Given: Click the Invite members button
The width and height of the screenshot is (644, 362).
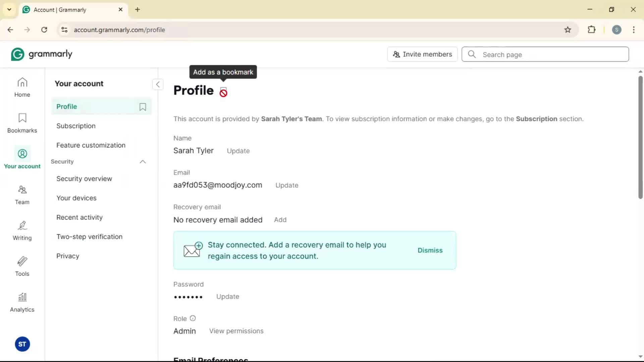Looking at the screenshot, I should (422, 54).
